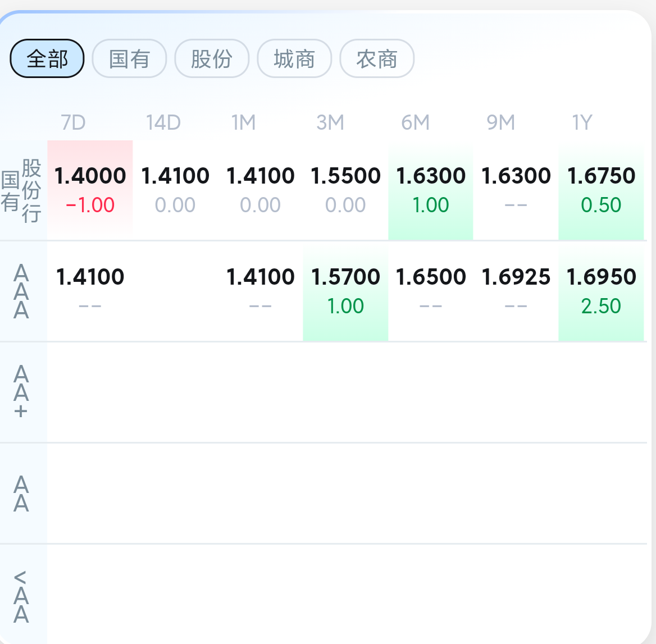Click the AAA 1.5700 rate cell
Screen dimensions: 656x644
[x=345, y=291]
